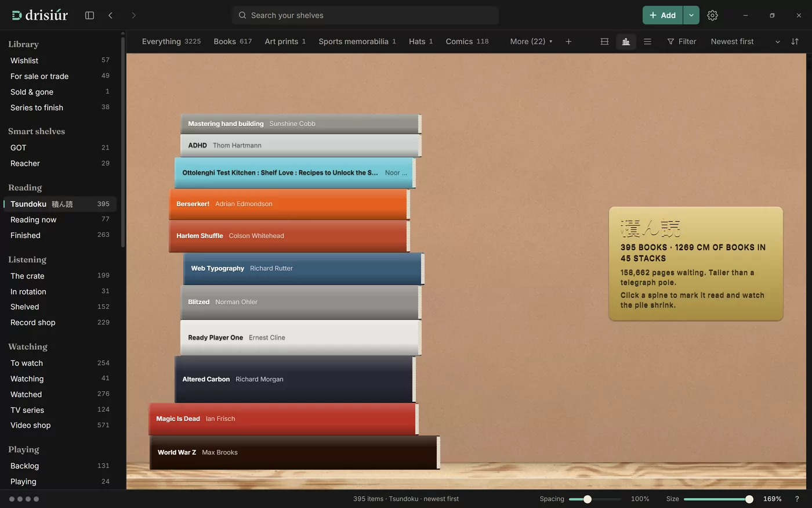
Task: Open settings via the gear icon
Action: pos(712,16)
